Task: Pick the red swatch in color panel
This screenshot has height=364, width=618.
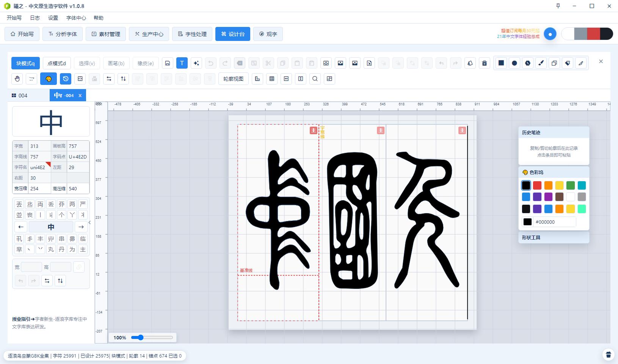Action: tap(537, 185)
